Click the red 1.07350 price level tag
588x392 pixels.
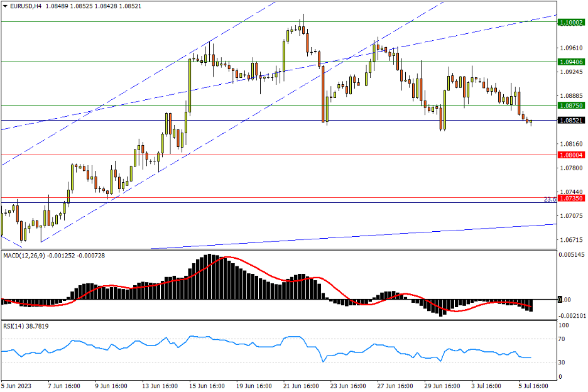570,199
